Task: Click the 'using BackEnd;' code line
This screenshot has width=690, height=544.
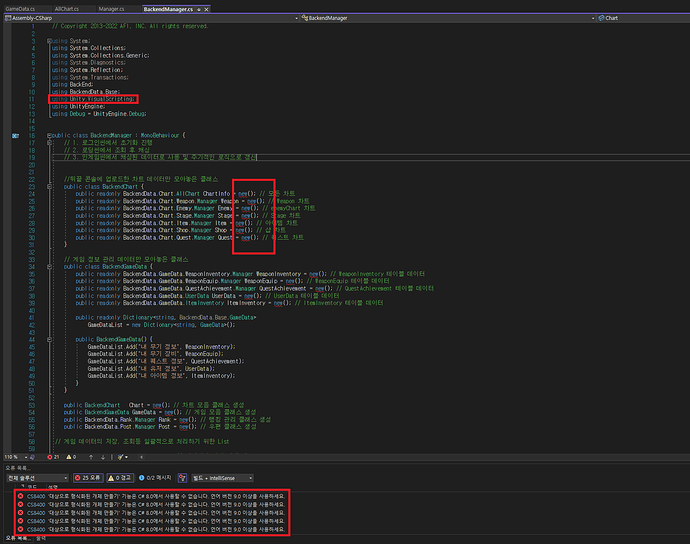Action: tap(72, 85)
